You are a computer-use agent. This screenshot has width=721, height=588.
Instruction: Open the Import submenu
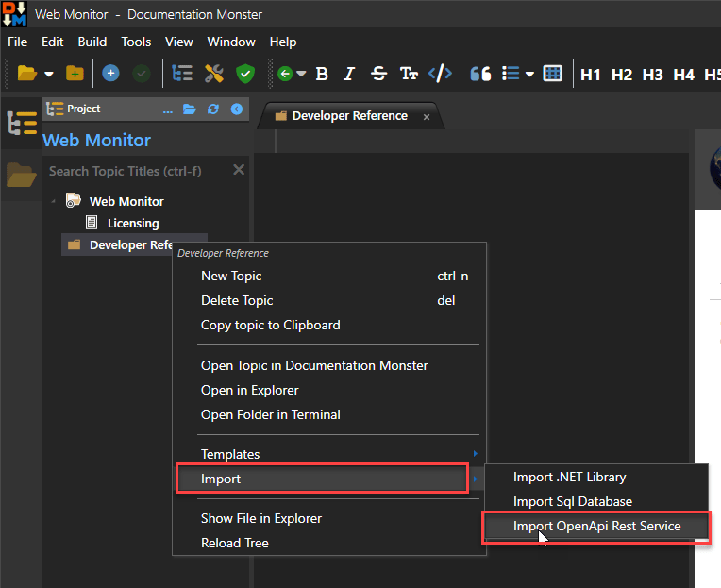(328, 479)
